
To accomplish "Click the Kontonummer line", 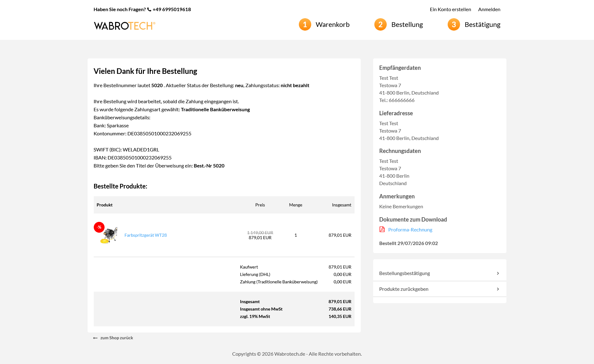I will point(142,133).
